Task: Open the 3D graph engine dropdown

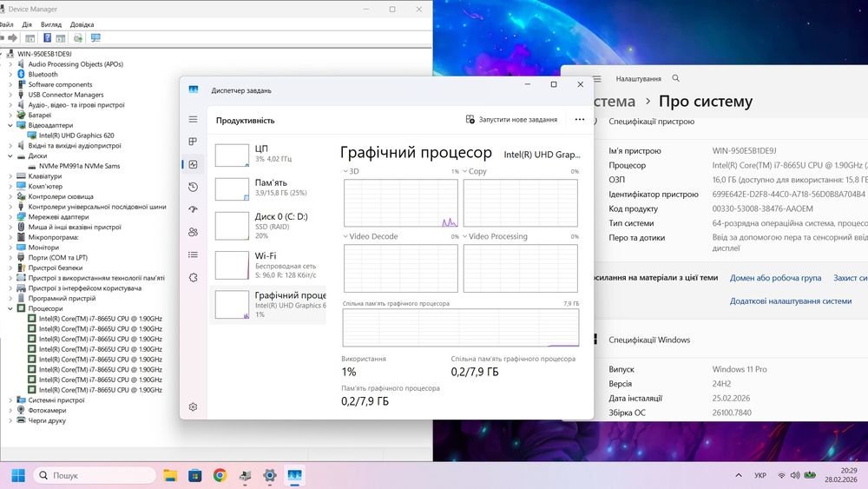Action: tap(352, 171)
